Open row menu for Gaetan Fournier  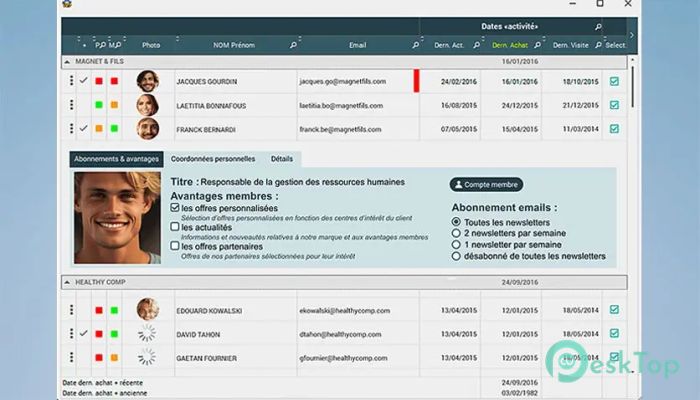click(71, 357)
